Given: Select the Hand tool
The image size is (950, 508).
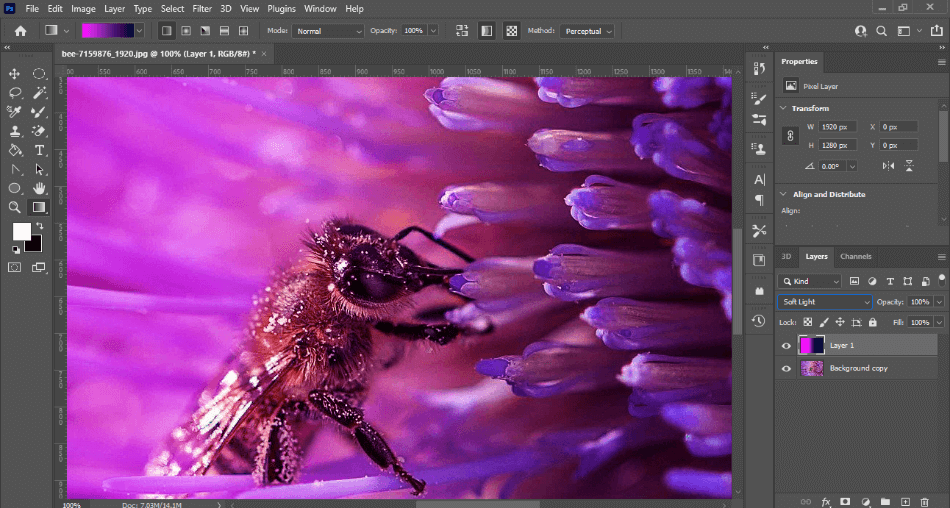Looking at the screenshot, I should [x=39, y=189].
